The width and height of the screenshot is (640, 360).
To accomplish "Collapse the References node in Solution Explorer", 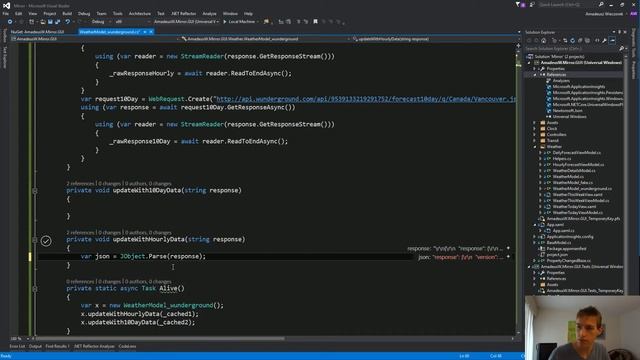I will (535, 75).
